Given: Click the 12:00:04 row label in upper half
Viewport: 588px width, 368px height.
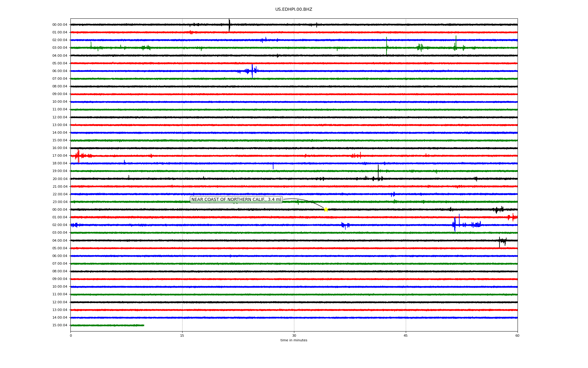Looking at the screenshot, I should (x=60, y=117).
